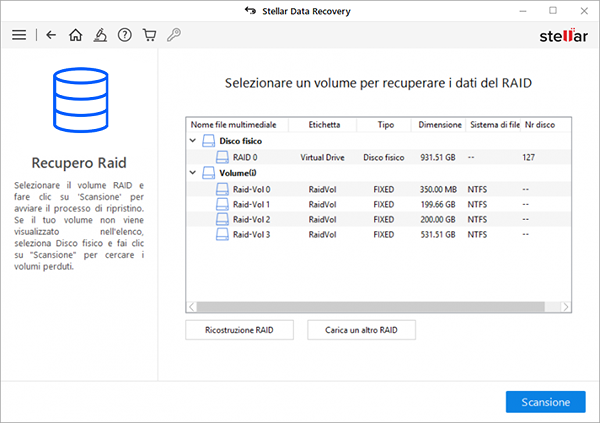This screenshot has height=423, width=600.
Task: Return to the home screen icon
Action: (x=75, y=35)
